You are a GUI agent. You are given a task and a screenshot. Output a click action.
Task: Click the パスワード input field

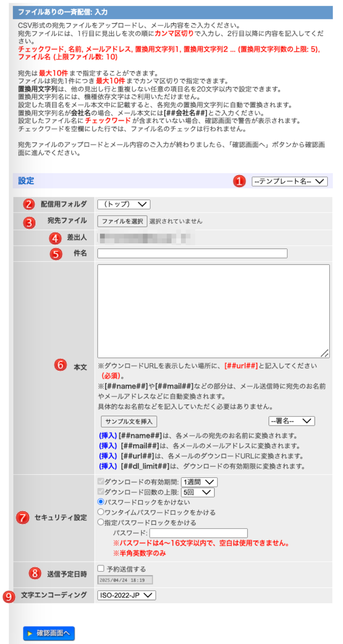click(198, 533)
